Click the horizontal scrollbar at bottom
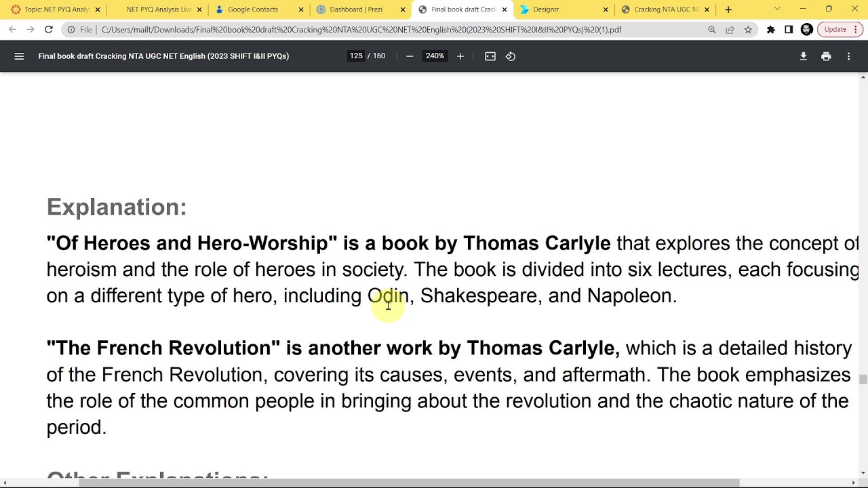 pos(409,483)
